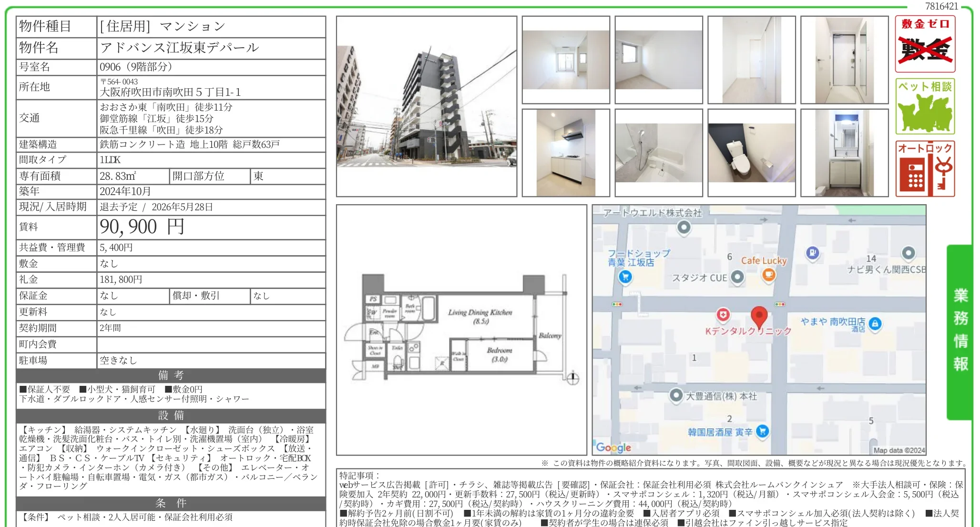Open the washbasin vanity photo thumbnail
The width and height of the screenshot is (980, 527).
(844, 153)
